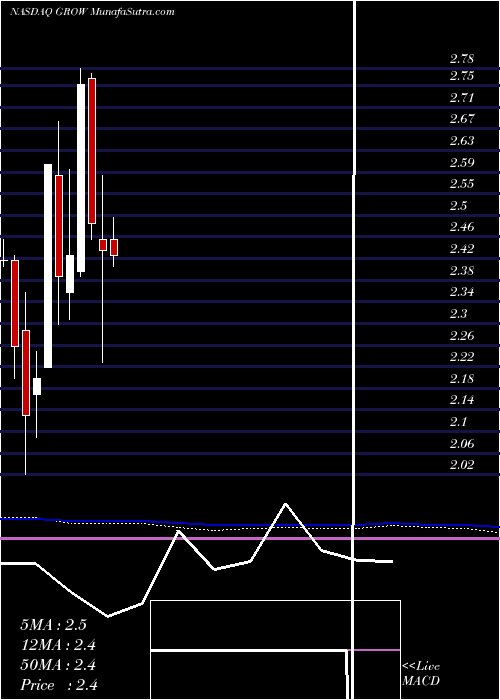Click the 2.18 price axis label
Screen dimensions: 500x700
coord(462,379)
